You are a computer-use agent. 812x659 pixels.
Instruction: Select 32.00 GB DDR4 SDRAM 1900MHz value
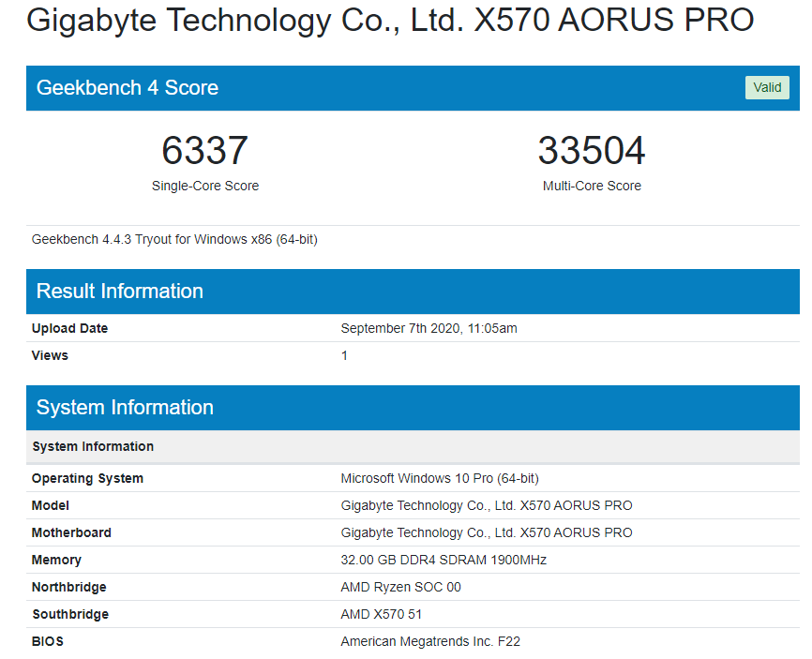tap(444, 561)
